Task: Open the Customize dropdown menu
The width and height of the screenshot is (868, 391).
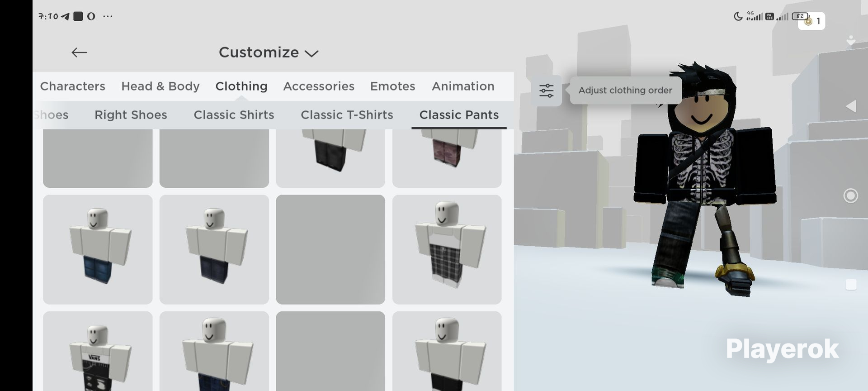Action: point(269,52)
